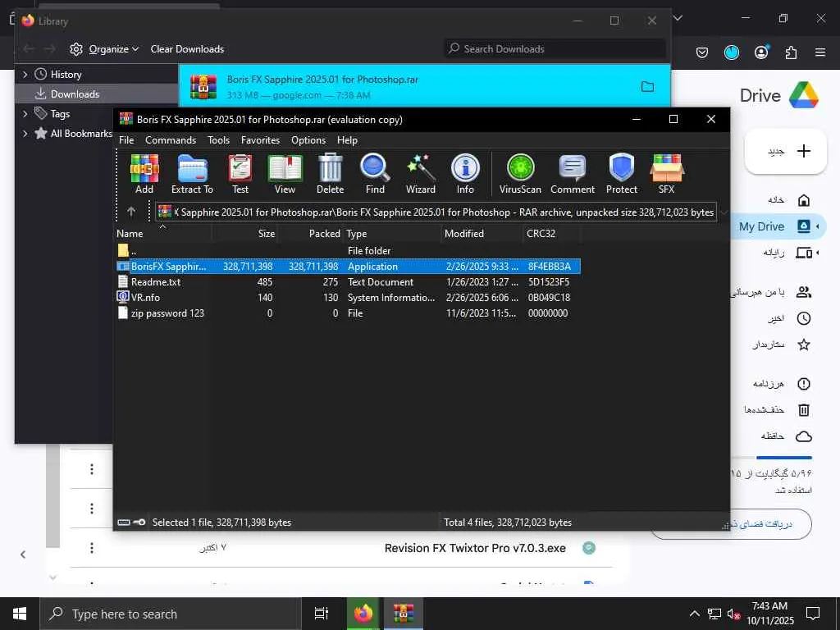
Task: Create SFX archive via toolbar
Action: point(666,174)
